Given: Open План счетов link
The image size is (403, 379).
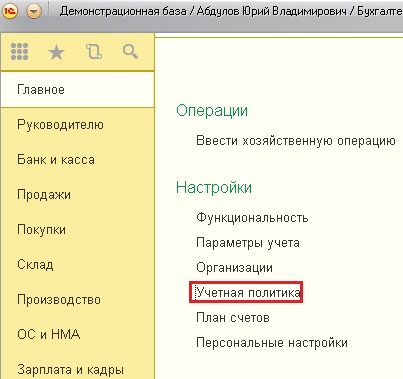Looking at the screenshot, I should pyautogui.click(x=233, y=318).
